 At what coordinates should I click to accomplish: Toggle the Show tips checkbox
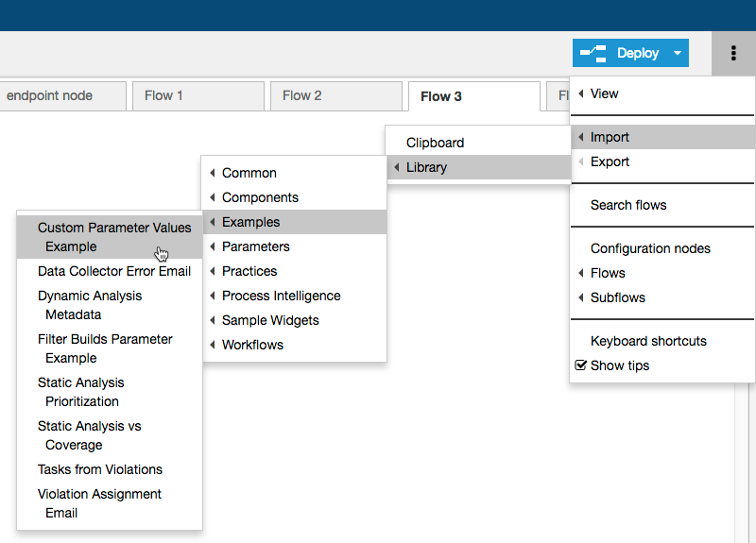[x=581, y=365]
